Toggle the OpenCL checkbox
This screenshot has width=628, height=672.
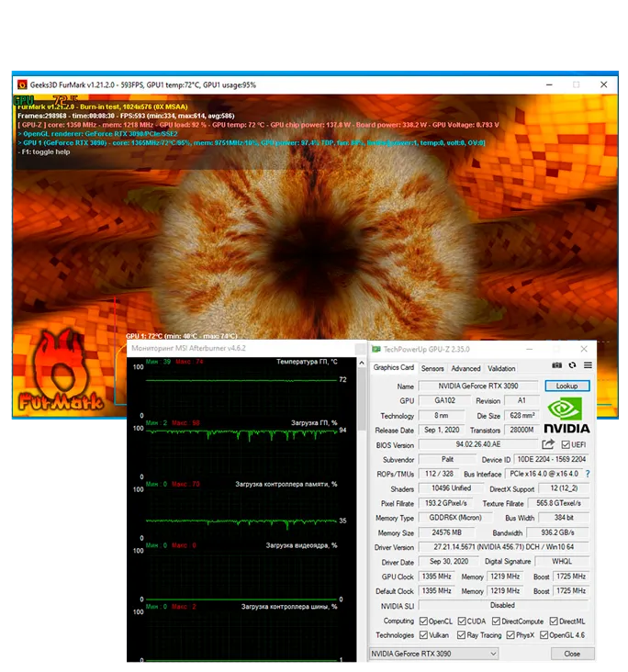pos(423,621)
